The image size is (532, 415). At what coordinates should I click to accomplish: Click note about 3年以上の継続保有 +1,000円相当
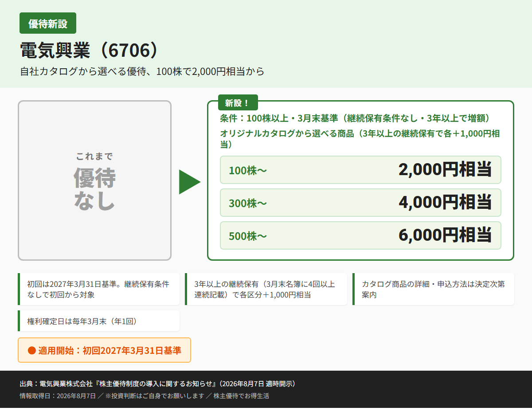pos(266,289)
